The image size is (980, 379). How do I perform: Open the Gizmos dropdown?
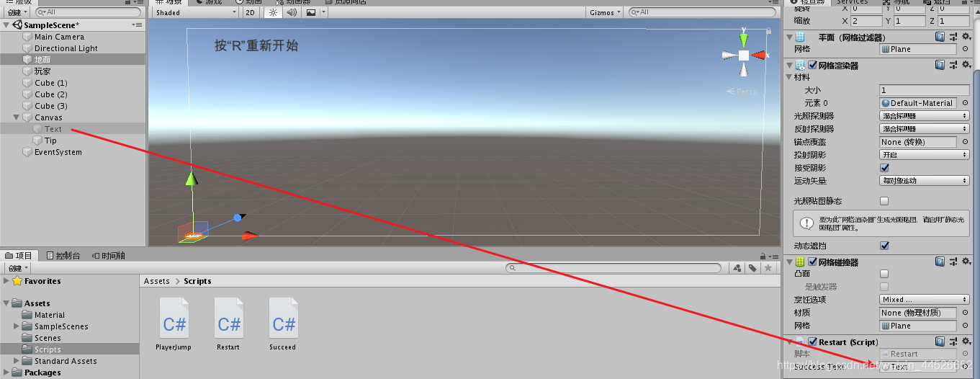click(605, 12)
